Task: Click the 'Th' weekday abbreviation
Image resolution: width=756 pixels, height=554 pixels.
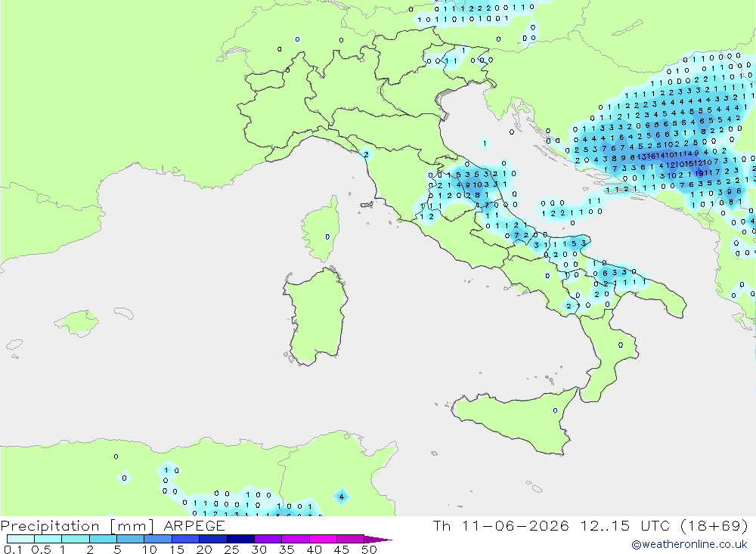Action: 442,525
